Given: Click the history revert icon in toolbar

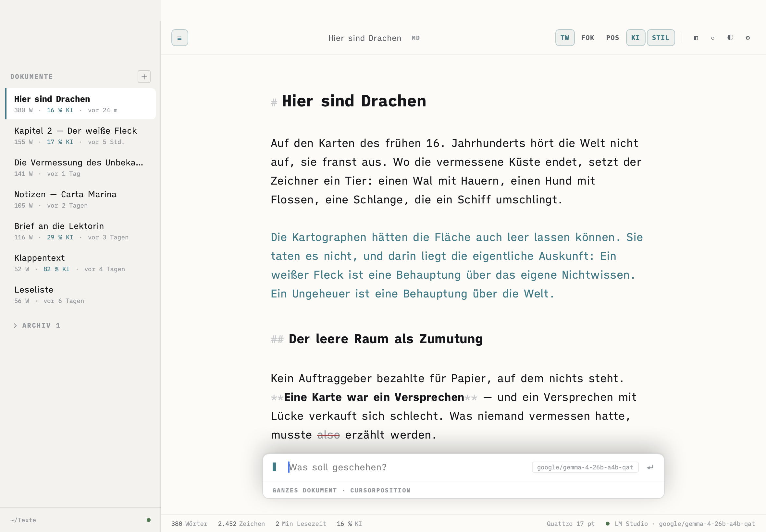Looking at the screenshot, I should (712, 38).
